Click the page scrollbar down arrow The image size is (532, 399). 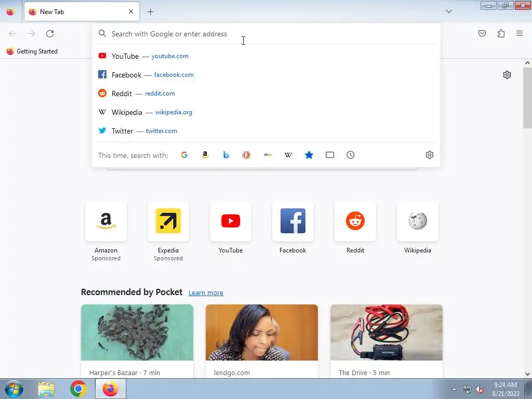(x=527, y=374)
